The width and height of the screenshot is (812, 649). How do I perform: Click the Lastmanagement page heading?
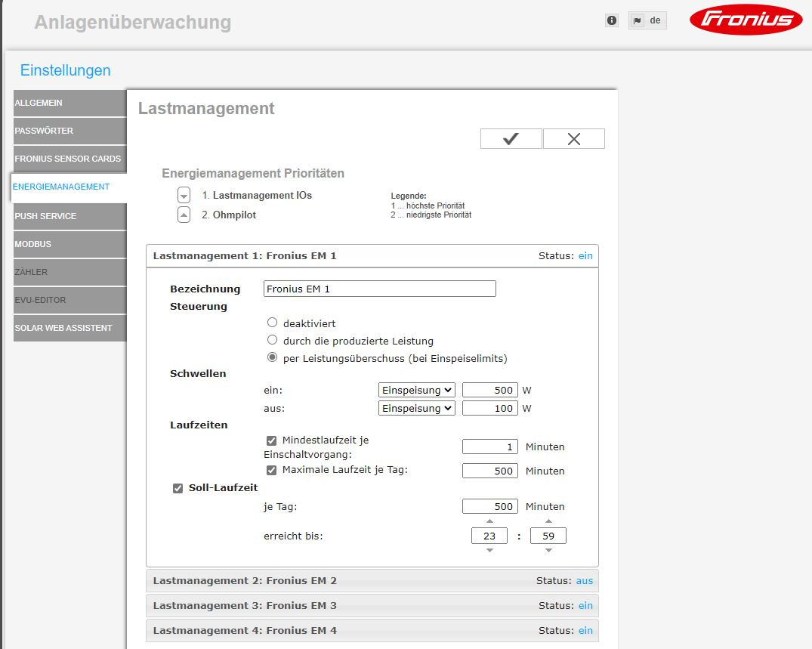pyautogui.click(x=206, y=108)
